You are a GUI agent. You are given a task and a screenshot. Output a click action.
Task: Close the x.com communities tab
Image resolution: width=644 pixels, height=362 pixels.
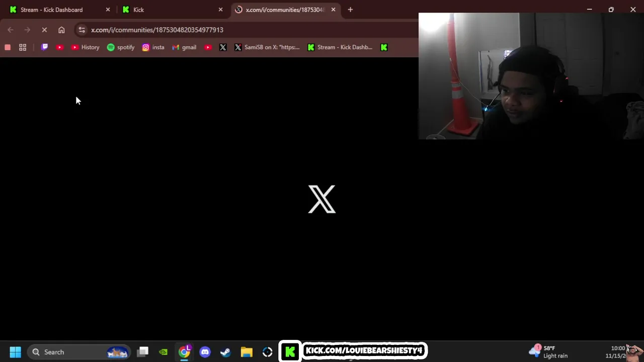pyautogui.click(x=333, y=10)
